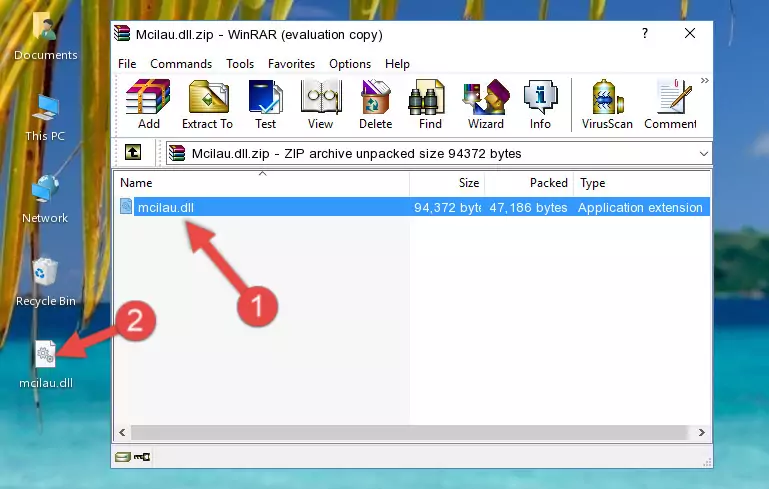Open the Comment tool
Screen dimensions: 769x489
click(670, 104)
